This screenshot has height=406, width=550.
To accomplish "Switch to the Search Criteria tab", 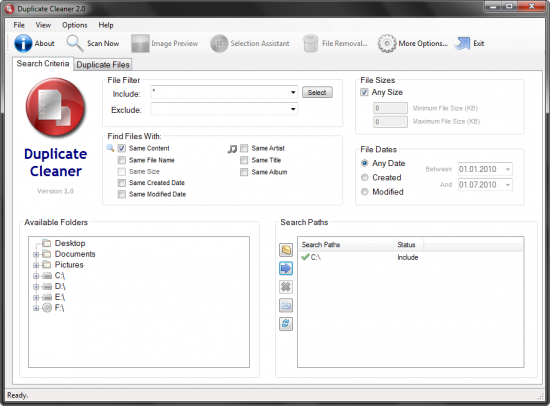I will (x=43, y=64).
